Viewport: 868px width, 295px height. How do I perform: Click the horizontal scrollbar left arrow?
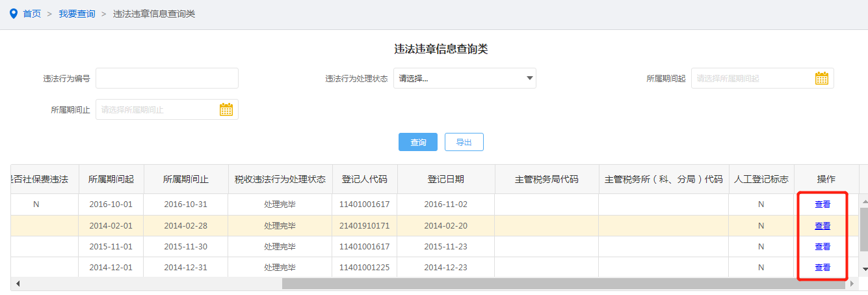[x=18, y=284]
